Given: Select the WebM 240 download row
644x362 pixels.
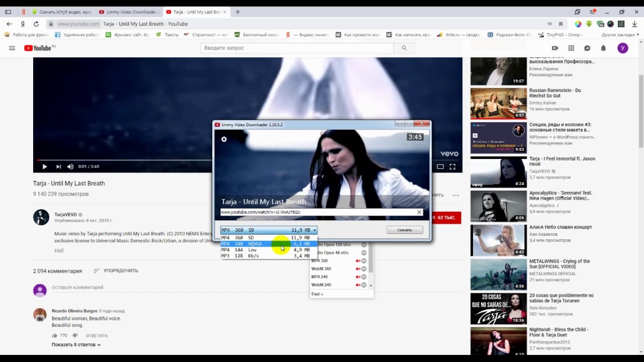Looking at the screenshot, I should tap(339, 285).
